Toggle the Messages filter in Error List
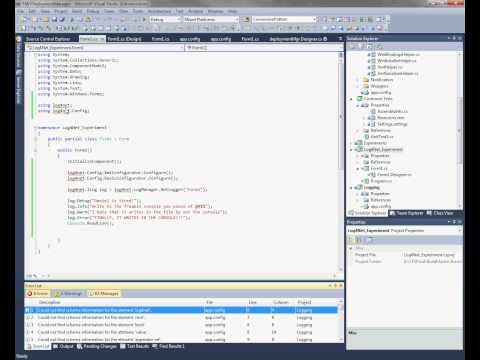 click(x=104, y=294)
